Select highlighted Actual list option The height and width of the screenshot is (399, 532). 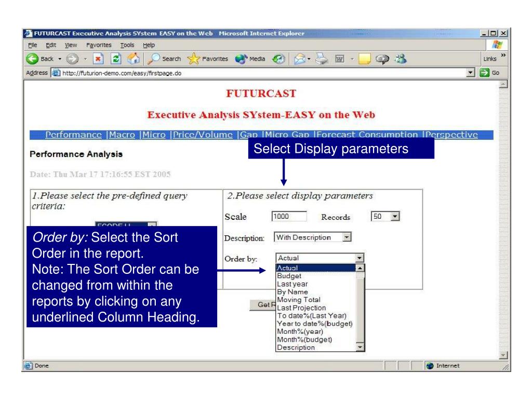316,268
